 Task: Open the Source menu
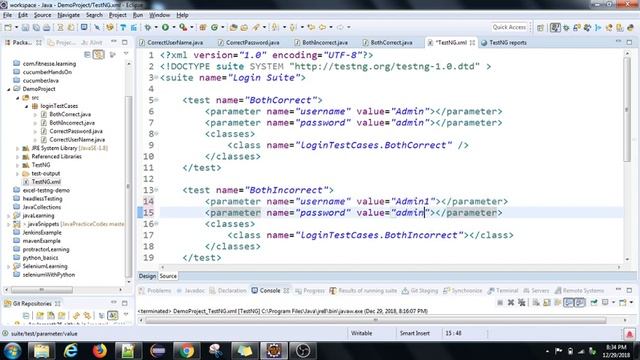(x=42, y=15)
